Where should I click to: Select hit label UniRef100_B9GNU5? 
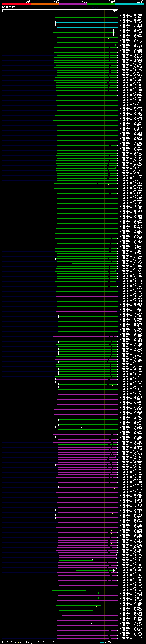tap(131, 85)
